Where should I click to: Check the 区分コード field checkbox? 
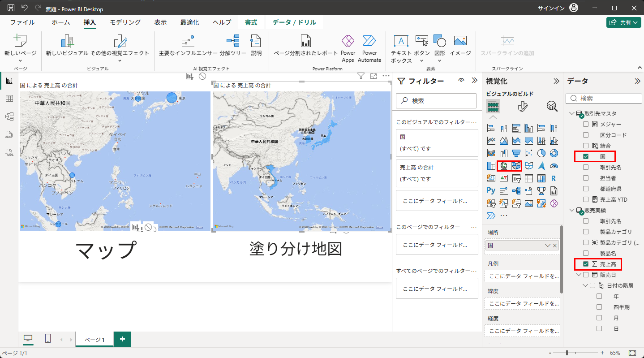[x=586, y=135]
